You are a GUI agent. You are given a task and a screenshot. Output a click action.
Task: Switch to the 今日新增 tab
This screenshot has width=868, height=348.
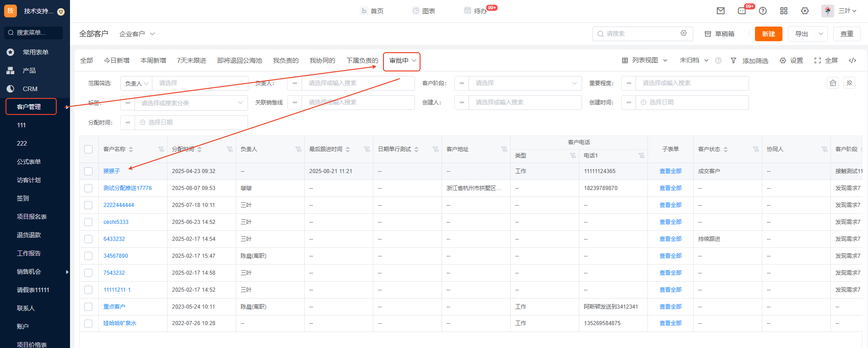117,60
